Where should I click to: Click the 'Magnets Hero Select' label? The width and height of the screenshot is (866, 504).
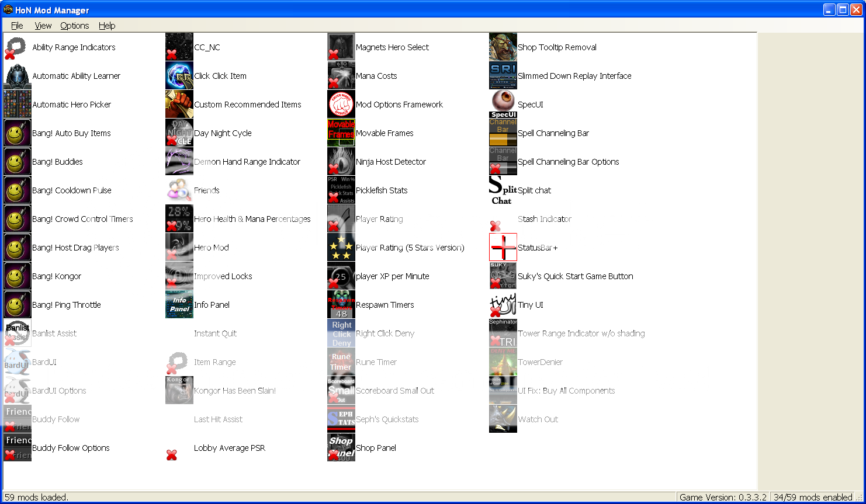pyautogui.click(x=393, y=47)
